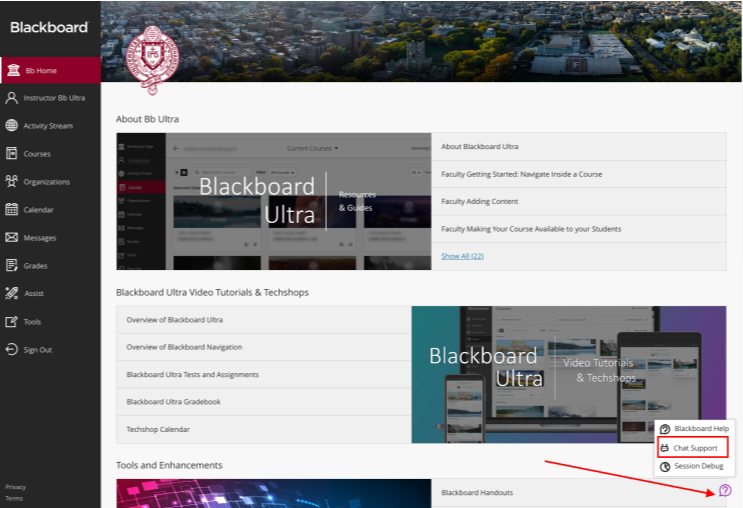Image resolution: width=743 pixels, height=508 pixels.
Task: Open the Faculty Adding Content row
Action: pyautogui.click(x=579, y=201)
